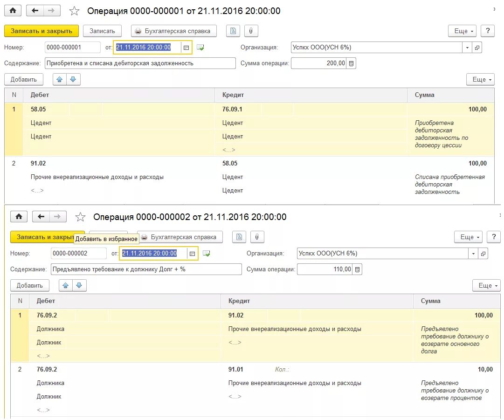Go back using arrow in Operation 0000-000002 window
Viewport: 504px width, 420px height.
[x=41, y=217]
